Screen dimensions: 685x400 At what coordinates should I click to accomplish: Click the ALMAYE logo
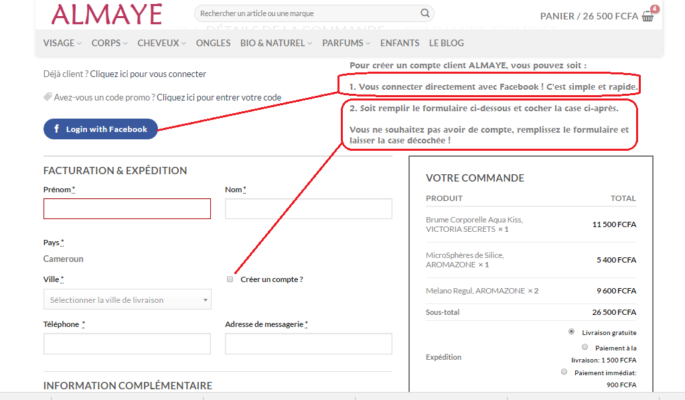pos(107,14)
